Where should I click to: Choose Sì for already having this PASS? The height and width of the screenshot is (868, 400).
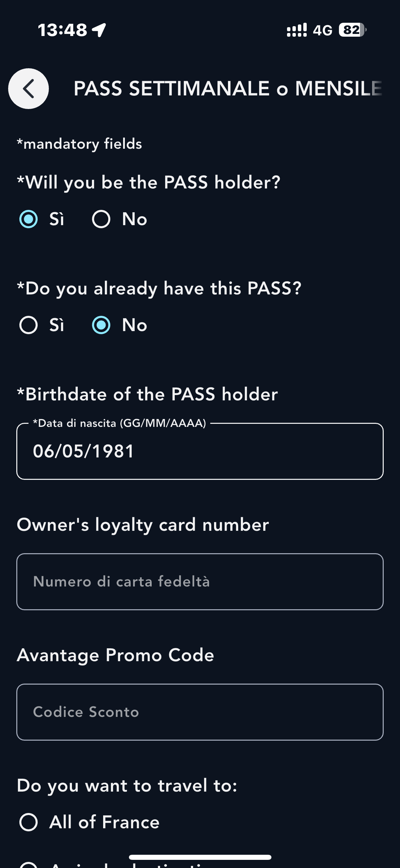coord(28,325)
